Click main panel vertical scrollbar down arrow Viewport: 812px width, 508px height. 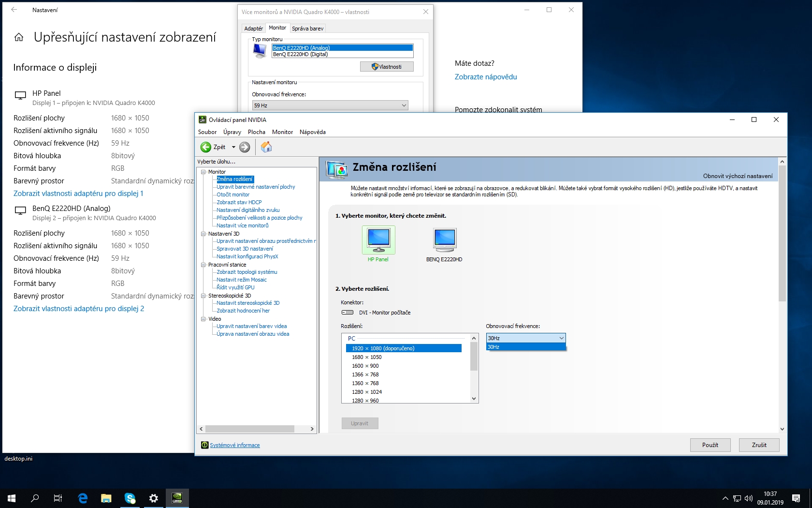coord(782,429)
